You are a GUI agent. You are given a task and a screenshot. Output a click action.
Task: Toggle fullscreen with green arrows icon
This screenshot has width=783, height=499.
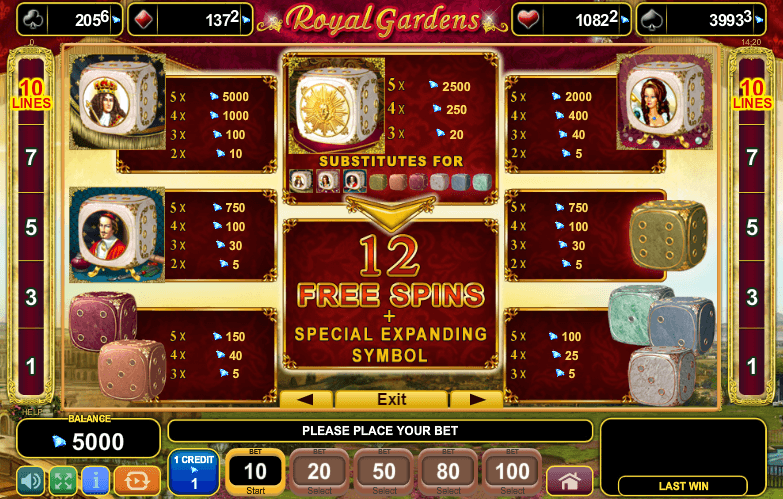[63, 481]
